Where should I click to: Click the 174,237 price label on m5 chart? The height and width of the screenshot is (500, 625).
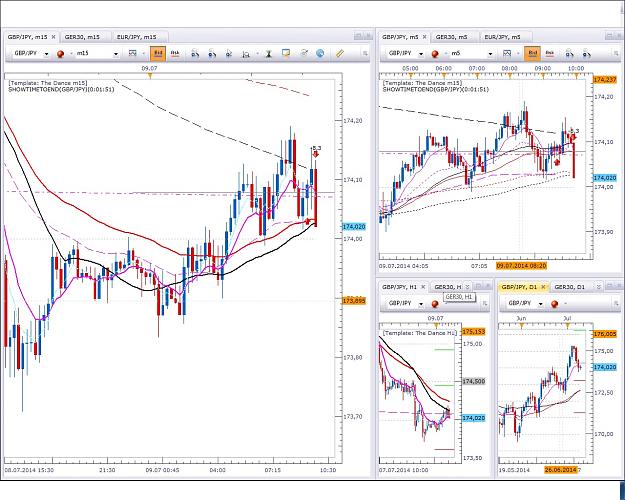605,80
